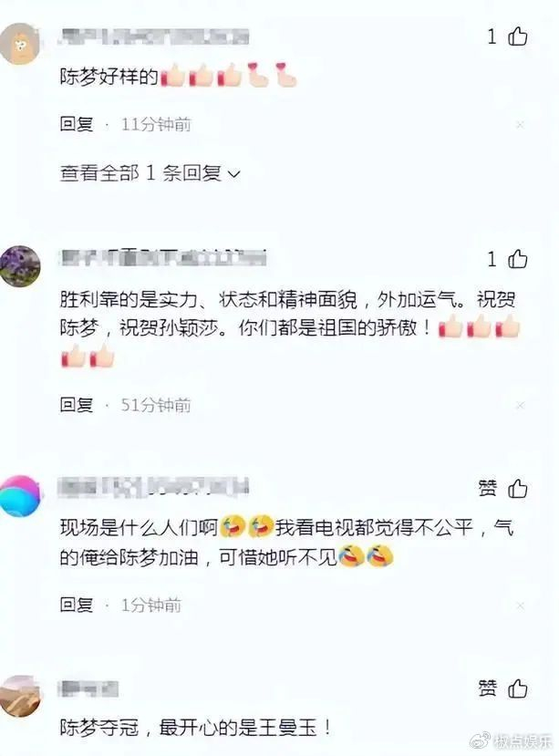Dismiss the comment posted 1分钟前
This screenshot has height=756, width=559.
click(520, 606)
